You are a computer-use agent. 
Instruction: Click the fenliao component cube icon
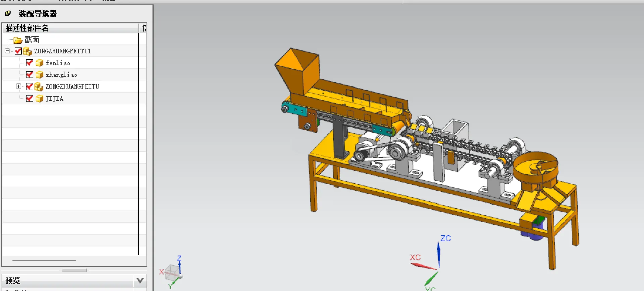click(x=39, y=63)
